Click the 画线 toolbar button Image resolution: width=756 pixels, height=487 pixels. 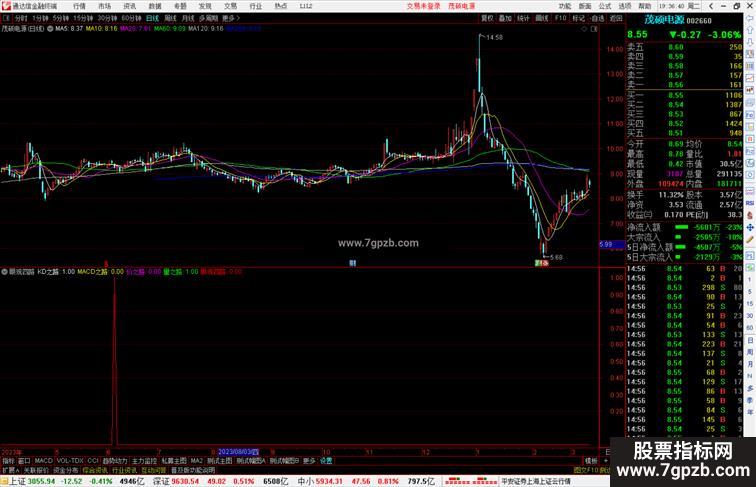pos(542,18)
